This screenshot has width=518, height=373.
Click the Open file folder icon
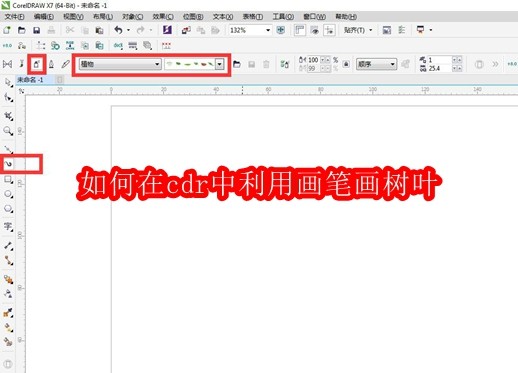click(22, 30)
